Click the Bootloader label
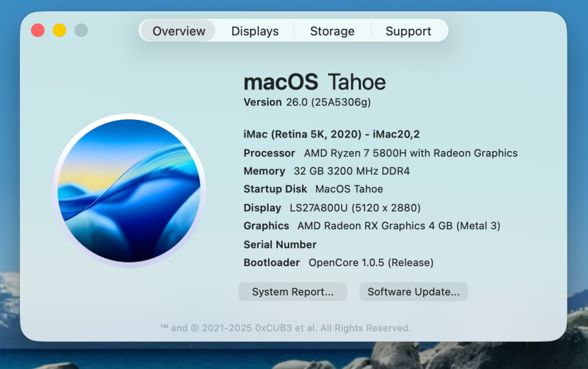 (272, 262)
